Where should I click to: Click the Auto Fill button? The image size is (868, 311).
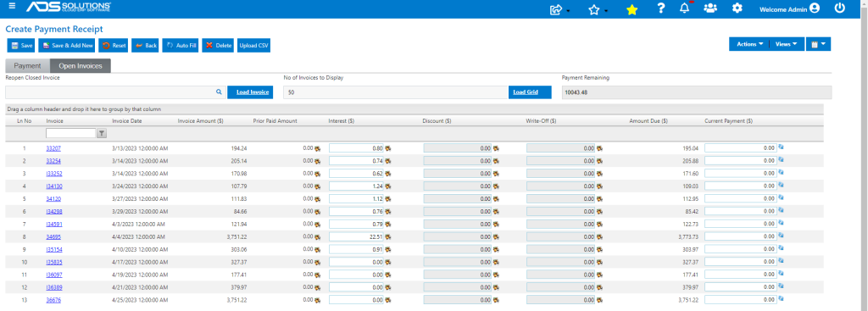pos(181,46)
